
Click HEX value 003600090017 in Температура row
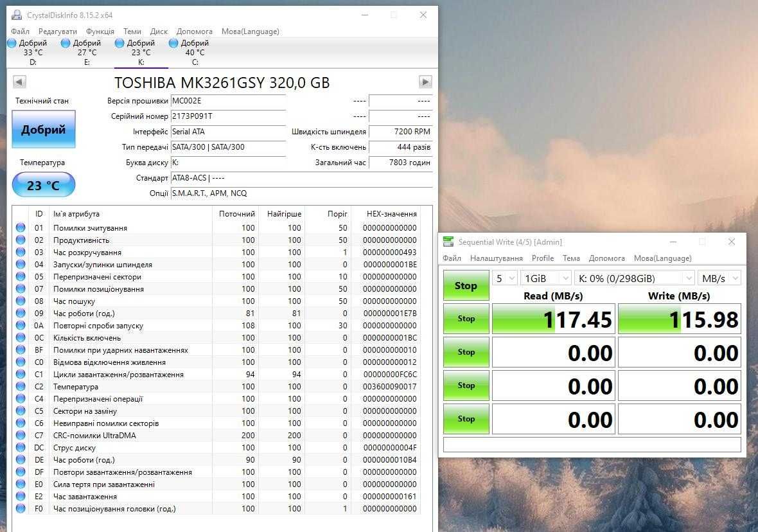[390, 386]
